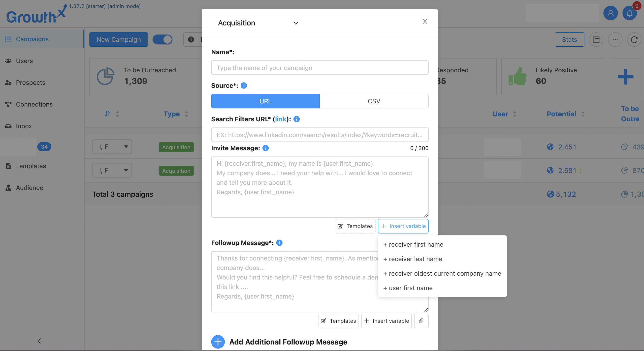Toggle the switch beside New Campaign
Image resolution: width=644 pixels, height=351 pixels.
[x=163, y=40]
